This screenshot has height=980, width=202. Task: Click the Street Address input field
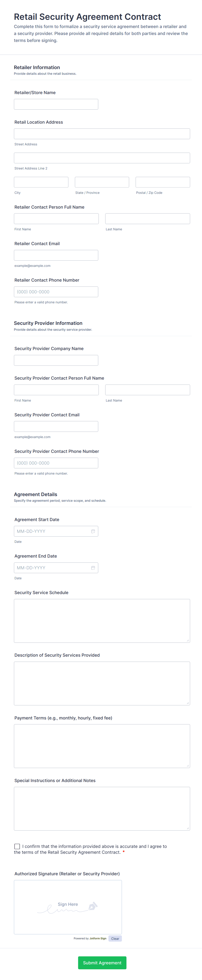coord(102,134)
